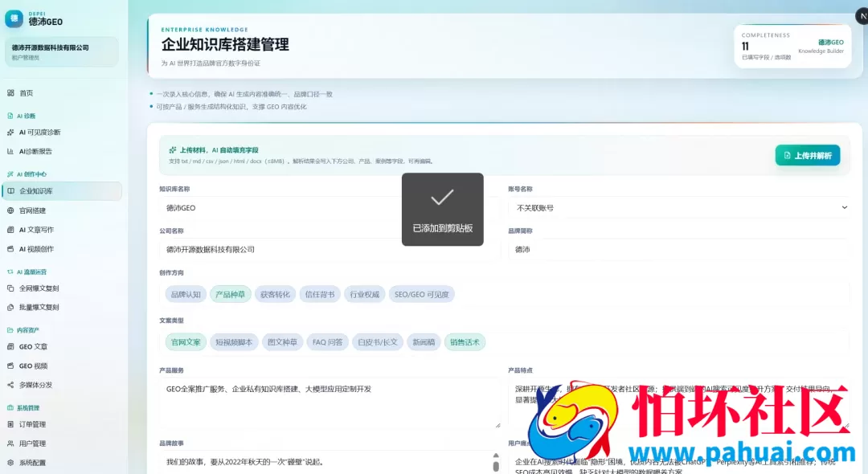Click the 品牌故事 textarea scrollbar
868x474 pixels.
pyautogui.click(x=496, y=463)
